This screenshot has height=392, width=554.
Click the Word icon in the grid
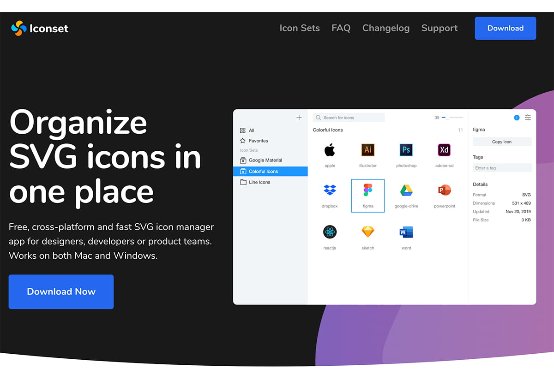[406, 232]
